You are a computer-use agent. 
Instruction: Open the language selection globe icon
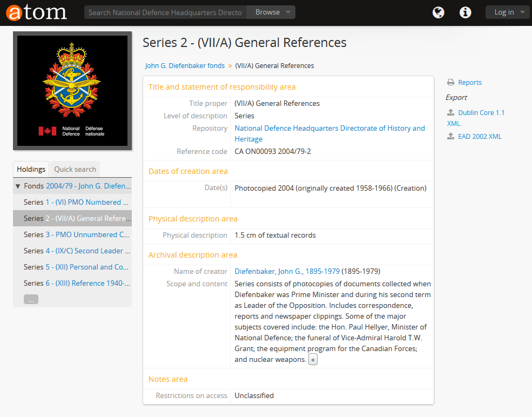coord(438,12)
